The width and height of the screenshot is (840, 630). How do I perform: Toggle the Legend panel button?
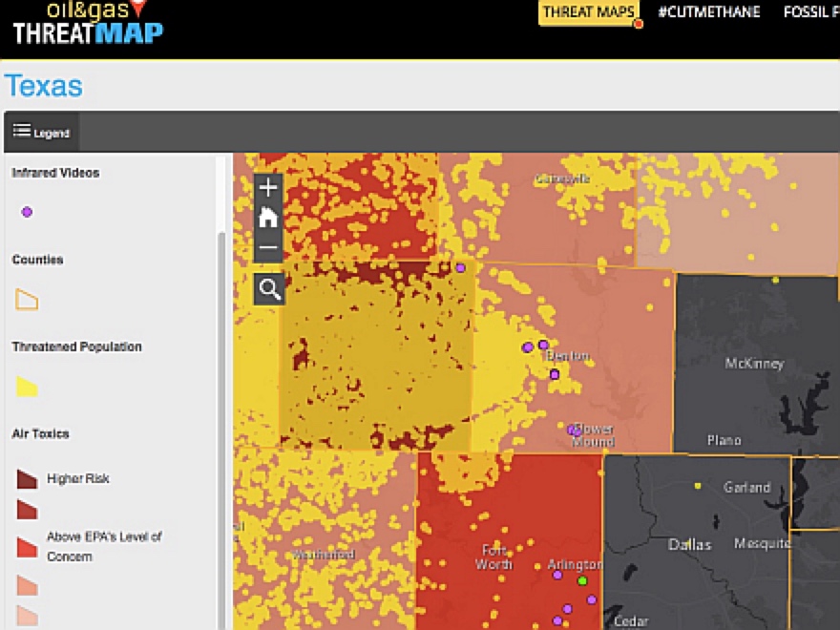(41, 133)
